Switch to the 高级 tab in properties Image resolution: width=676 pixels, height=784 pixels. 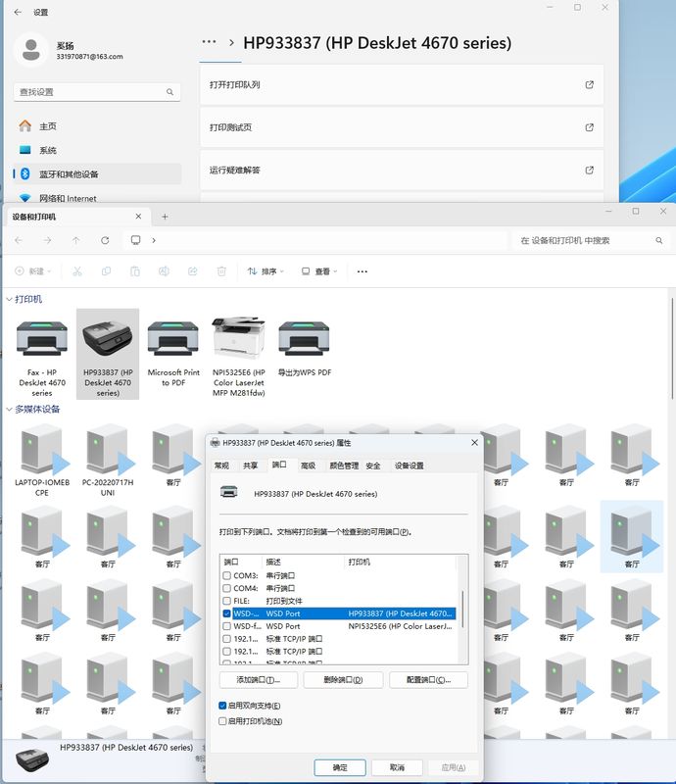(308, 465)
